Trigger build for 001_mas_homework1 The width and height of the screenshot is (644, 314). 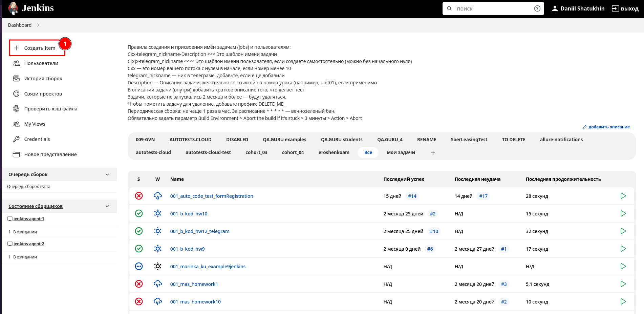pos(623,284)
